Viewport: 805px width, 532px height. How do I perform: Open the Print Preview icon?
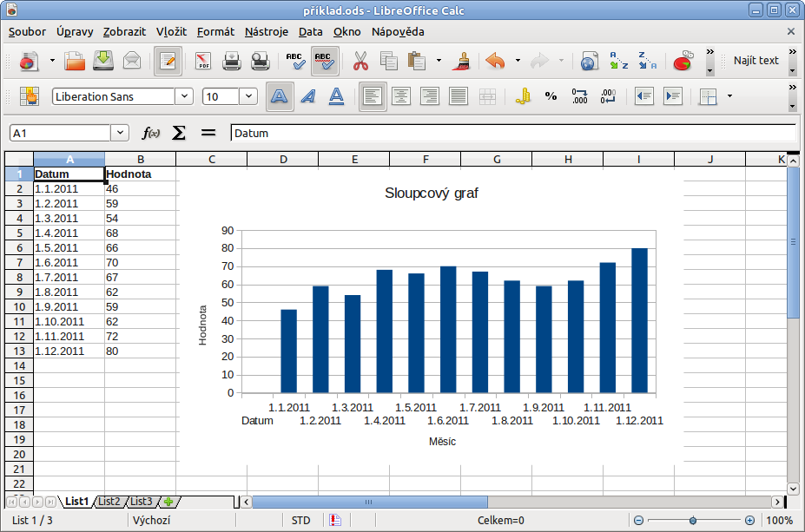(x=261, y=61)
